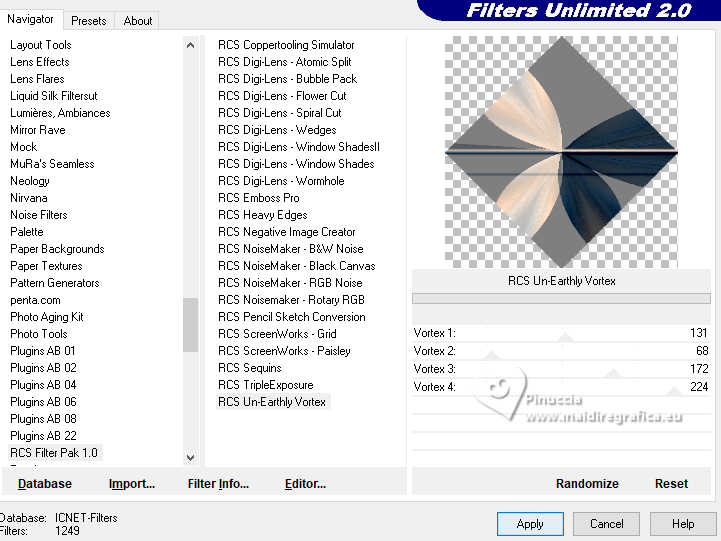Select Liquid Silk Filtersut category

[x=54, y=96]
